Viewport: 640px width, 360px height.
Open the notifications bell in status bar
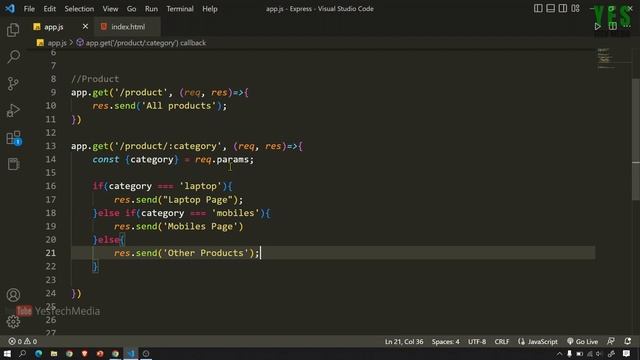[x=627, y=341]
